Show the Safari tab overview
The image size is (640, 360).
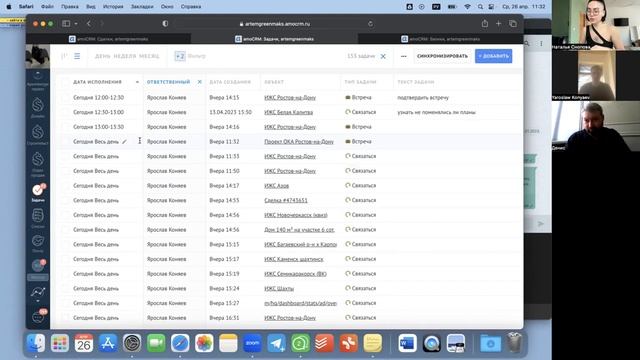click(x=513, y=24)
